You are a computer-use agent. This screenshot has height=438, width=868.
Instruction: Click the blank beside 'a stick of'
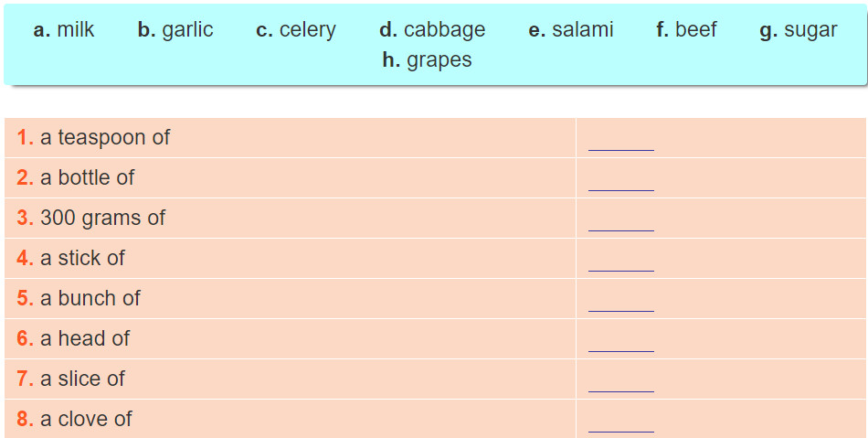pos(621,261)
